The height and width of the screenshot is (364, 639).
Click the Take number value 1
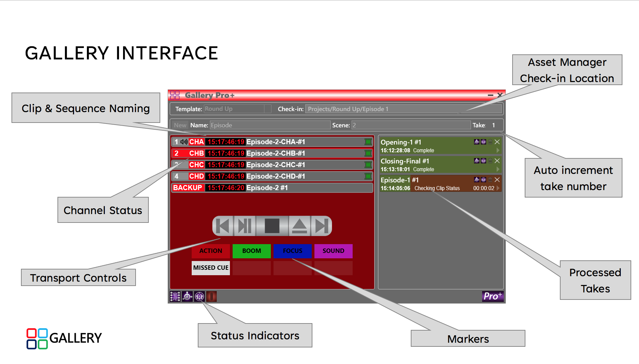click(x=494, y=125)
